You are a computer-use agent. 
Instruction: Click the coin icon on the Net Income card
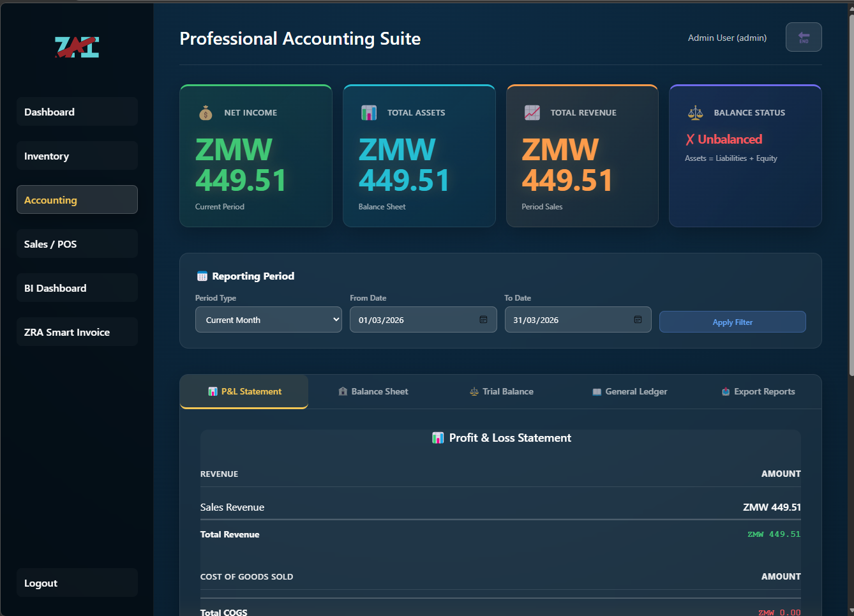point(205,112)
